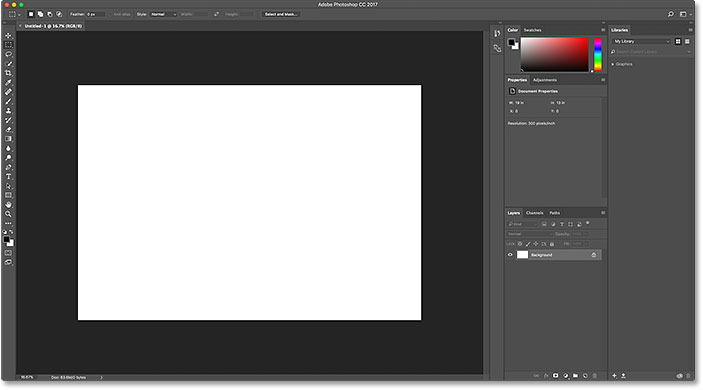The width and height of the screenshot is (703, 390).
Task: Expand the Graphics section in Libraries
Action: click(x=613, y=64)
